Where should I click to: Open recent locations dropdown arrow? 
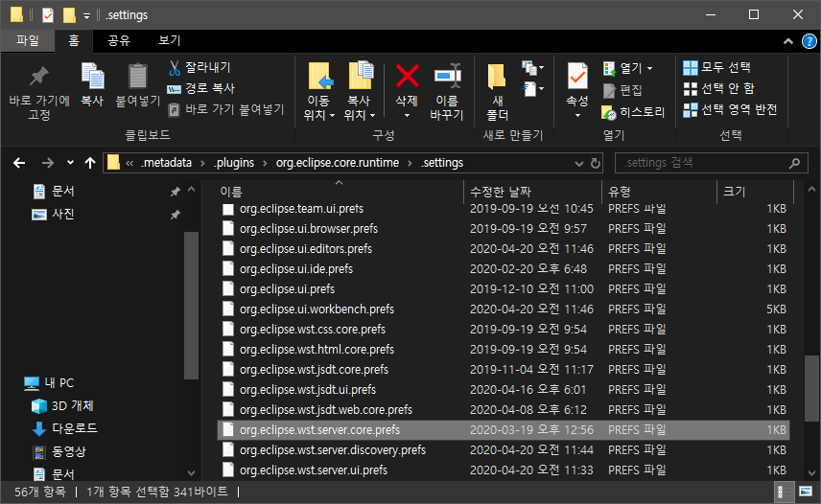[70, 163]
